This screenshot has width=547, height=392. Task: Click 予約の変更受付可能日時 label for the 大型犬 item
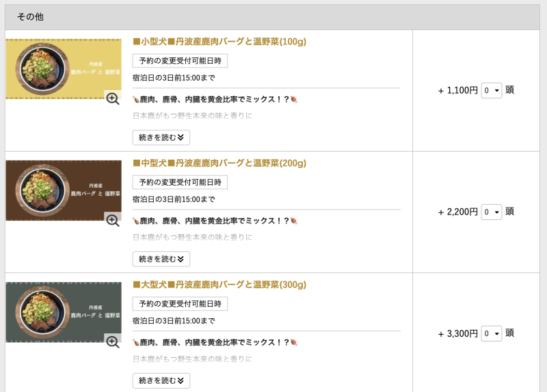[x=180, y=304]
